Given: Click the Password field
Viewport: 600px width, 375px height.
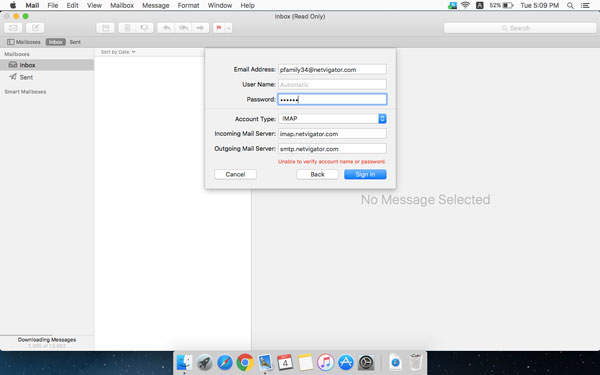Looking at the screenshot, I should point(332,99).
